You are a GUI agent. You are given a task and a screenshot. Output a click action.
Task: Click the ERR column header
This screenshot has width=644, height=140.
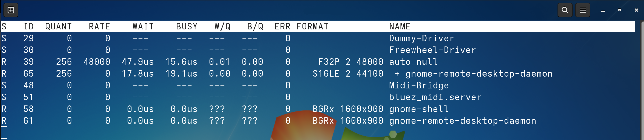[283, 27]
